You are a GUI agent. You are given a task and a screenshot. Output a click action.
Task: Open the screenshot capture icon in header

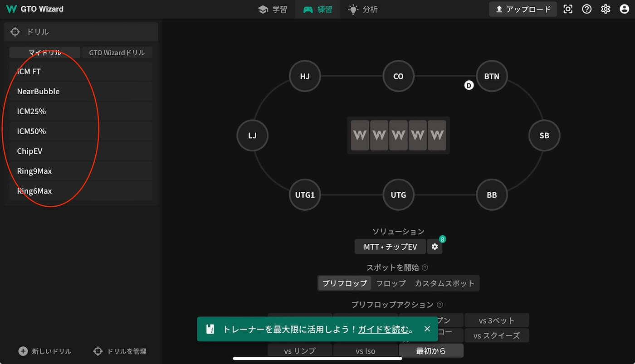pyautogui.click(x=568, y=9)
